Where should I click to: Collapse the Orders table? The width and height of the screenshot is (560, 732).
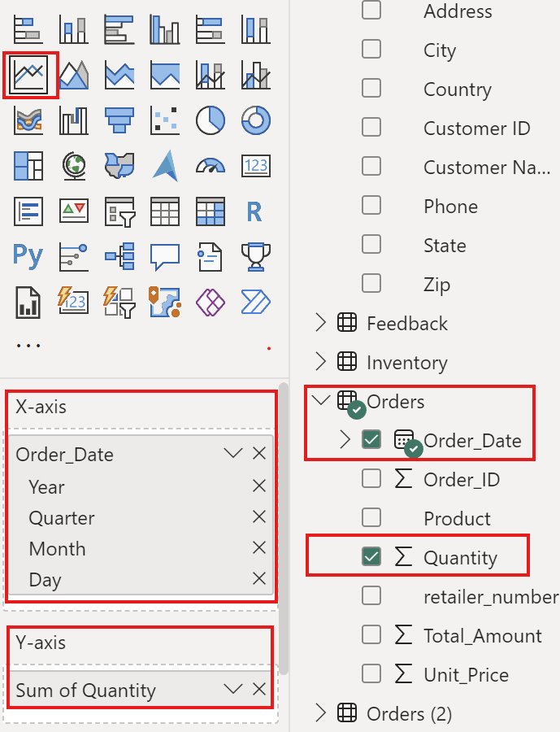tap(321, 401)
